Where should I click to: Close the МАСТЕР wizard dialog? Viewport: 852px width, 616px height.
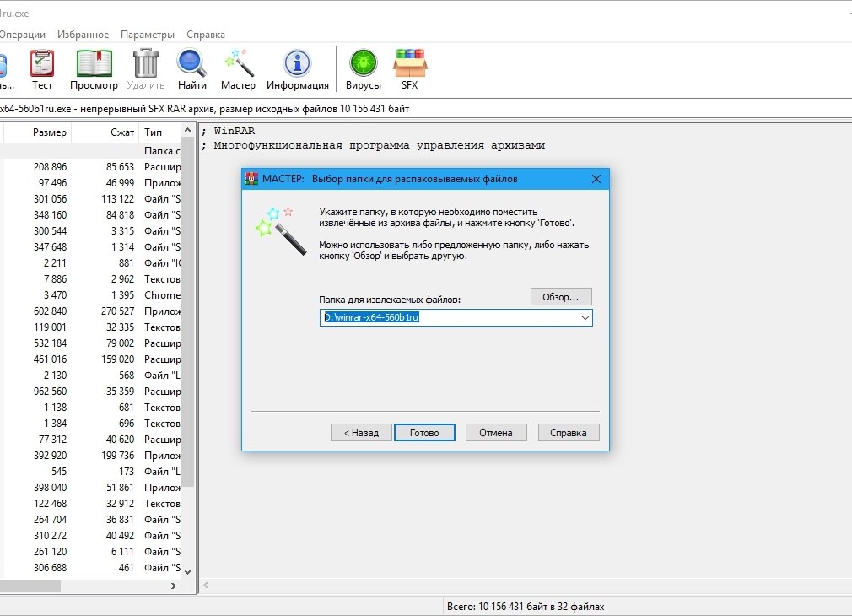596,179
